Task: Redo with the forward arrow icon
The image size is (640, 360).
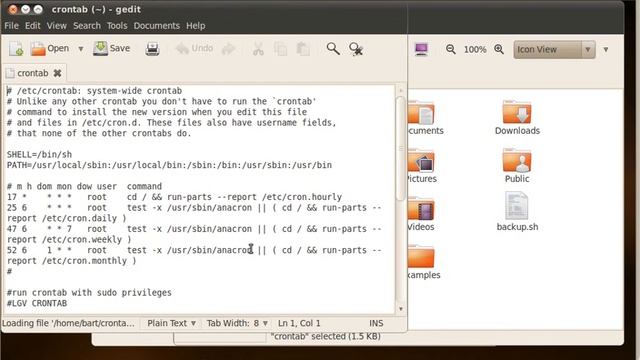Action: click(229, 49)
